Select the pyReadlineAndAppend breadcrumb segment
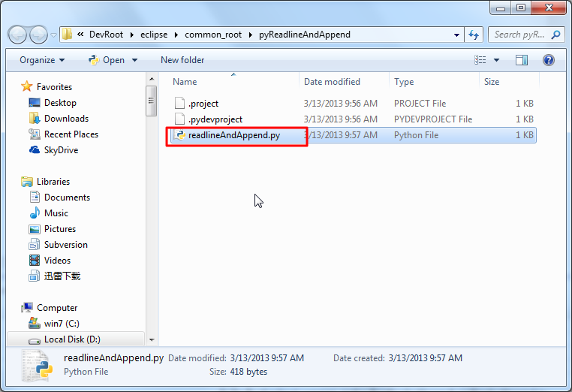 point(305,35)
